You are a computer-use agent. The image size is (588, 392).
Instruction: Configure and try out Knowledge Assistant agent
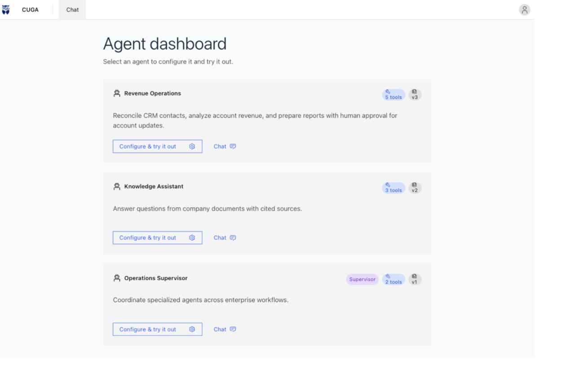click(x=157, y=238)
